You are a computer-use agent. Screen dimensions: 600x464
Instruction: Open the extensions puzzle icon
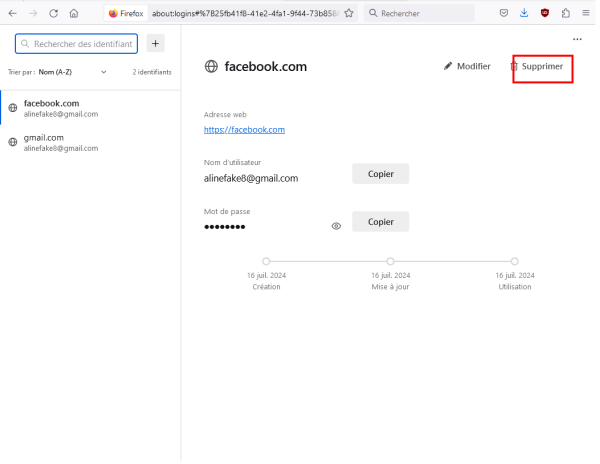[566, 13]
